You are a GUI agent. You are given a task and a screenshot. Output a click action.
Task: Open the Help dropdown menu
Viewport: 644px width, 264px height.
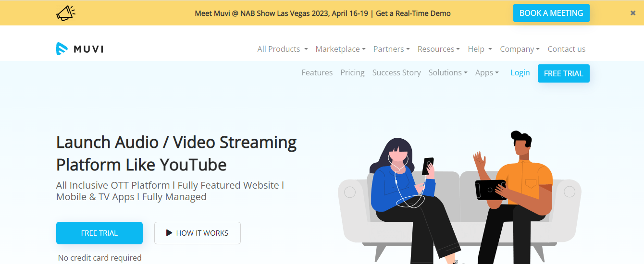[x=480, y=49]
